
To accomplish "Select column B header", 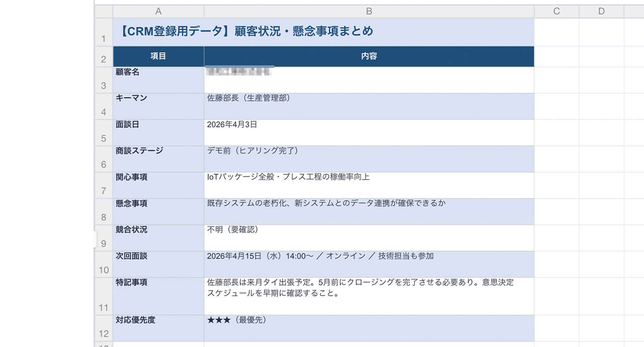I will click(369, 12).
